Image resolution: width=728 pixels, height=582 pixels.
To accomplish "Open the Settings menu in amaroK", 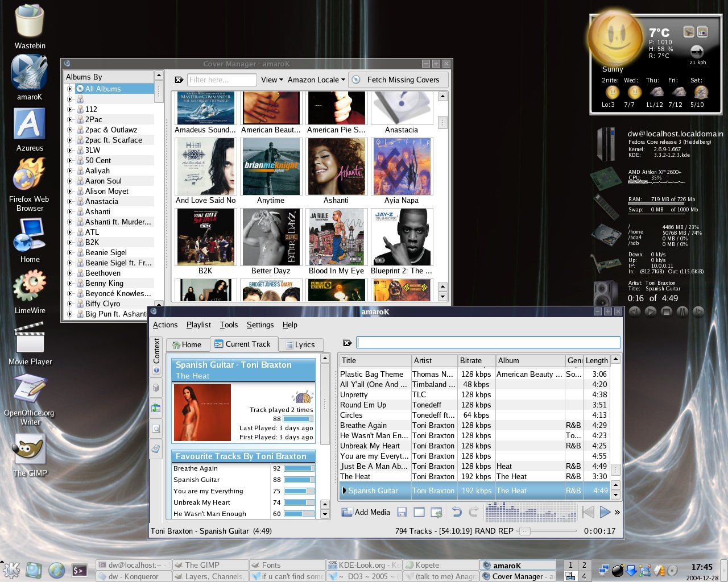I will 260,325.
